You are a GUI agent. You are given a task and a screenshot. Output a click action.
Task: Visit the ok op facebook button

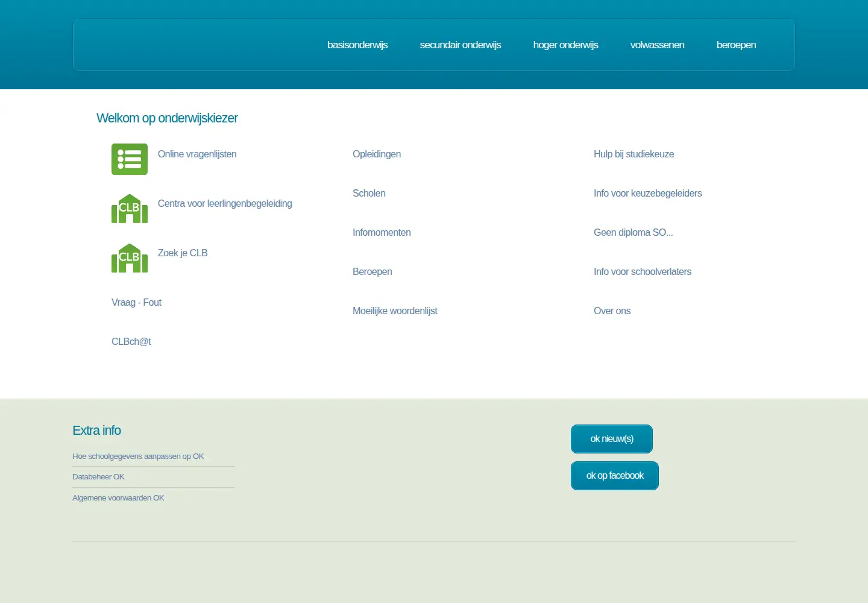615,476
